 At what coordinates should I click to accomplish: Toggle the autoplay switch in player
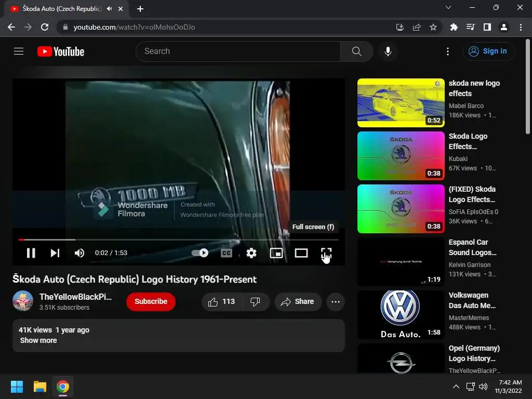(x=200, y=253)
